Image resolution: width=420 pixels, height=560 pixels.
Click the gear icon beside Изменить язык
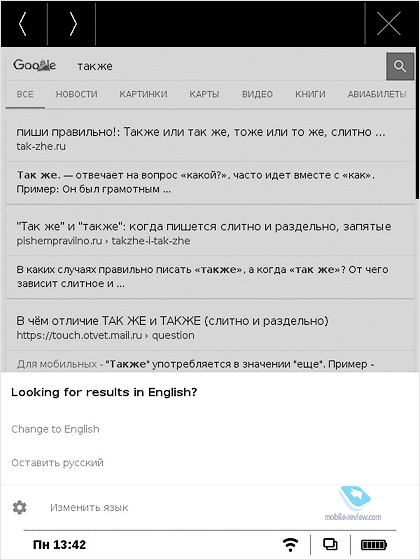[19, 507]
